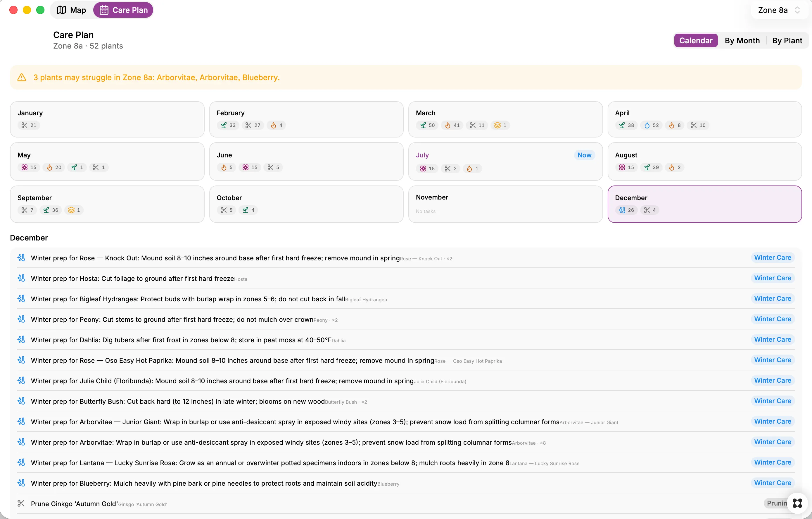Viewport: 812px width, 519px height.
Task: Click February's scissors badge 27
Action: pos(253,125)
